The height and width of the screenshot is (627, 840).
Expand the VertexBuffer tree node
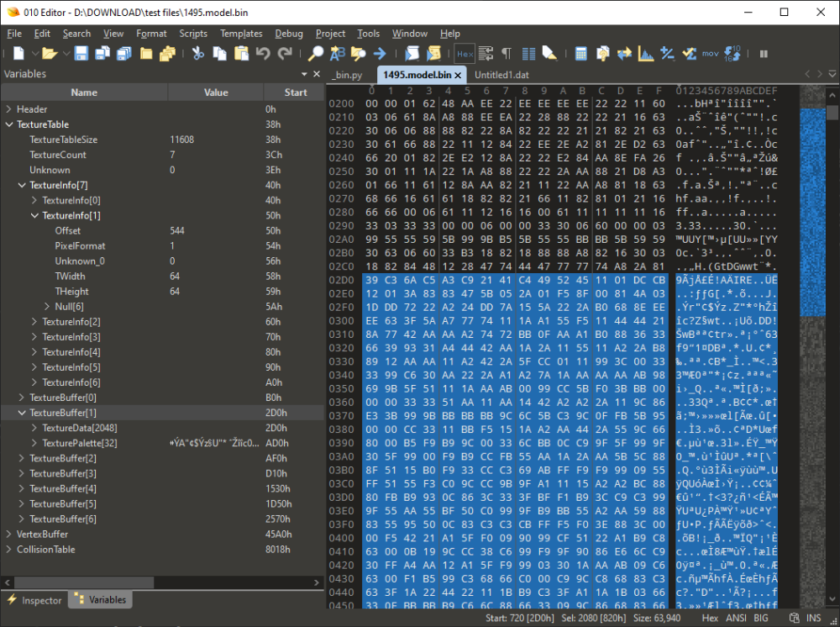tap(8, 535)
